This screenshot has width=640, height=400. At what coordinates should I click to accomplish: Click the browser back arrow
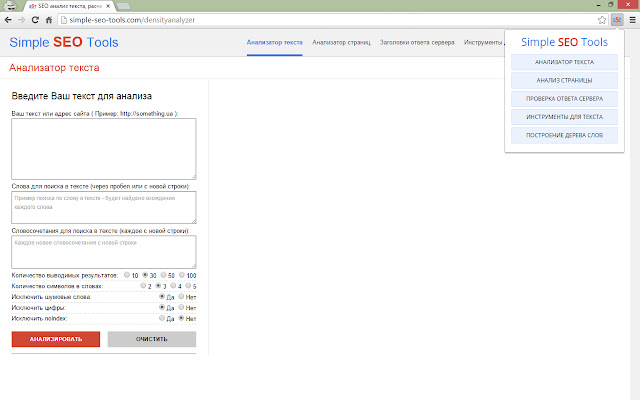8,20
